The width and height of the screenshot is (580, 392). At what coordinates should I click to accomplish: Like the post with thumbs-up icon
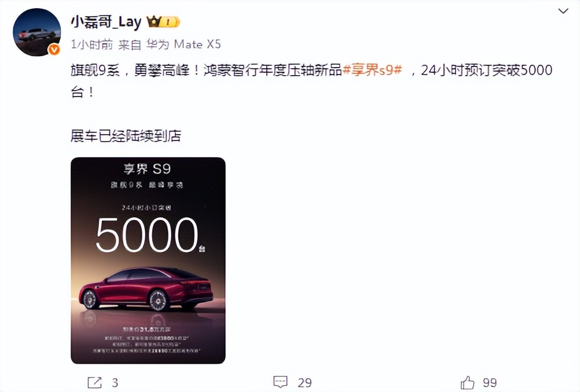click(468, 382)
